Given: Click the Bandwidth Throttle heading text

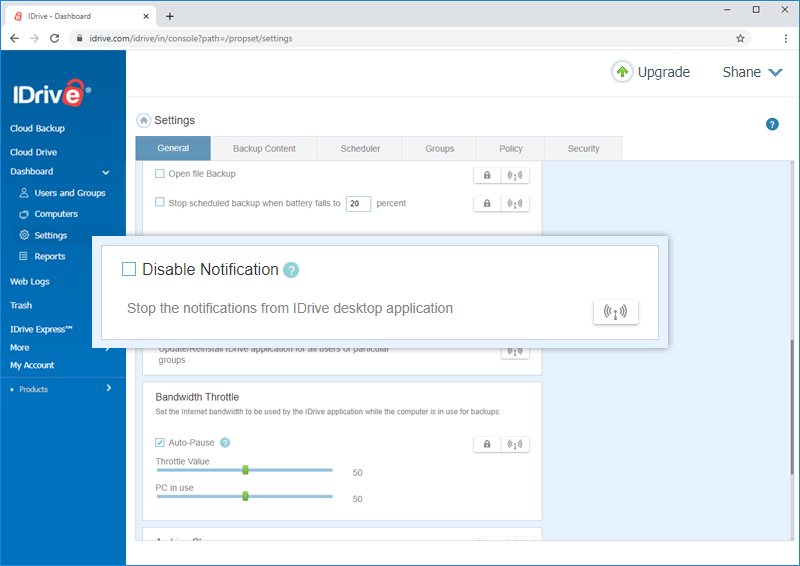Looking at the screenshot, I should coord(197,397).
